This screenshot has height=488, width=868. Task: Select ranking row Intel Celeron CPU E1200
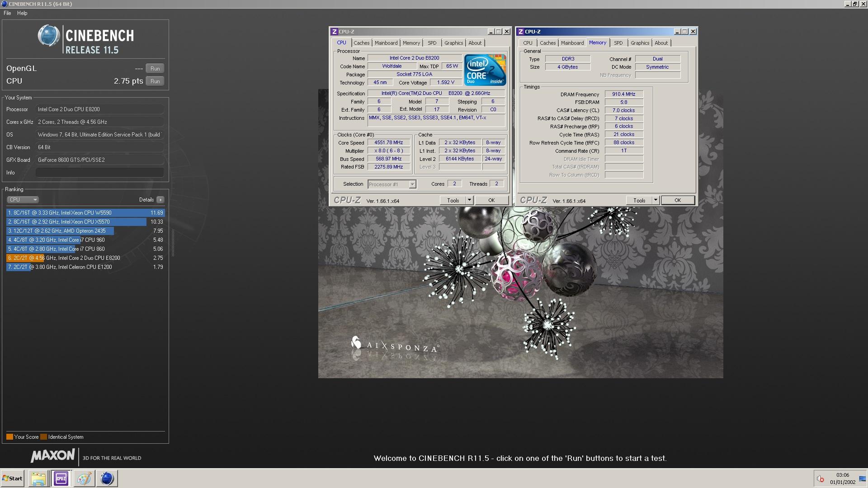(85, 267)
